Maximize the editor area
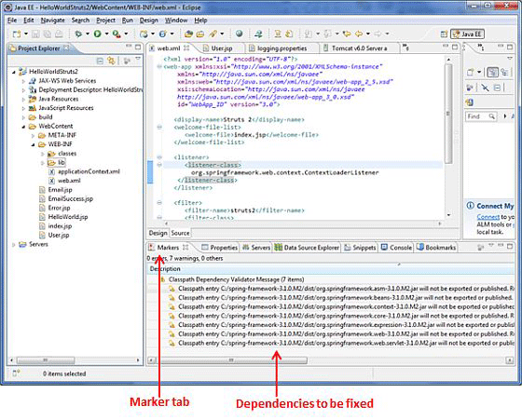The image size is (522, 420). (x=455, y=47)
